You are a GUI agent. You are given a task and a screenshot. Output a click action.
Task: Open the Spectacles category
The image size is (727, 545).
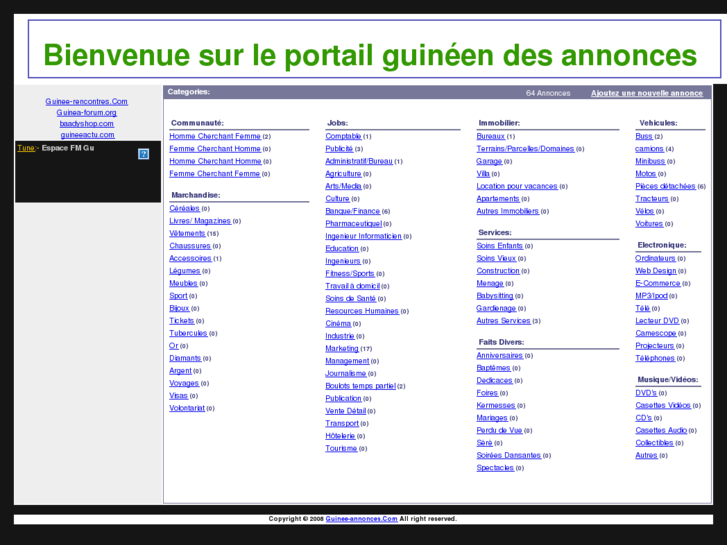tap(495, 468)
